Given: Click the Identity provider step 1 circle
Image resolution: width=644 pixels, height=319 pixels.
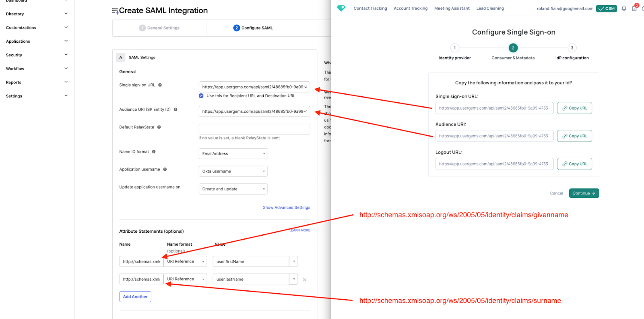Looking at the screenshot, I should [x=455, y=48].
